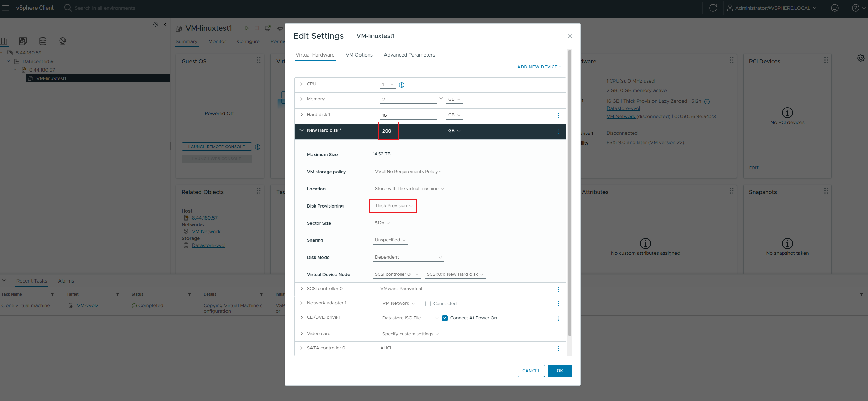Click the CPU info icon
This screenshot has height=401, width=868.
402,85
